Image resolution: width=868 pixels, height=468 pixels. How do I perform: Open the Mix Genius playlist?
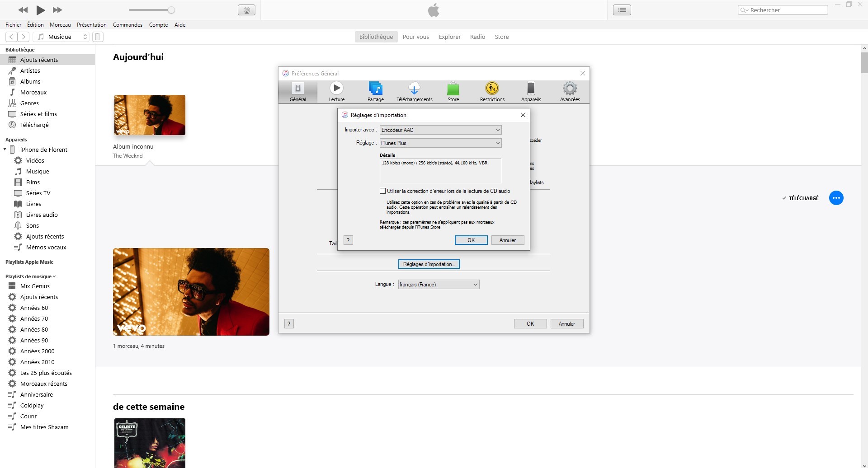[47, 286]
